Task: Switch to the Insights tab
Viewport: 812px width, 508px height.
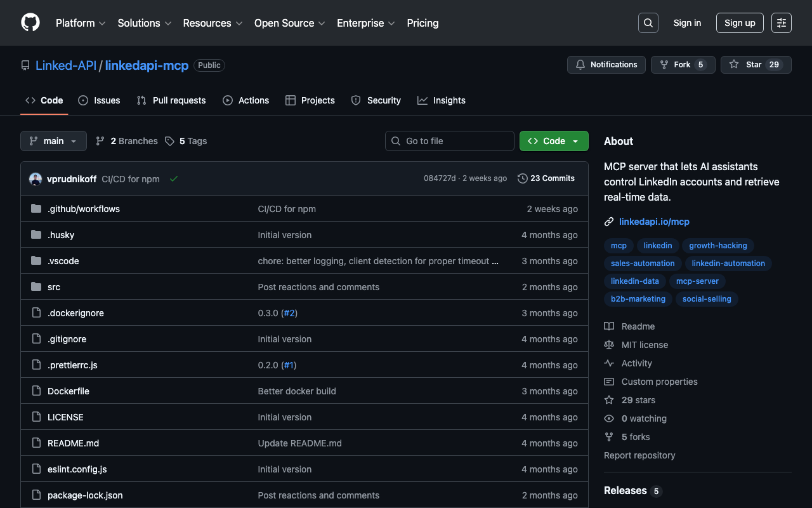Action: (x=442, y=100)
